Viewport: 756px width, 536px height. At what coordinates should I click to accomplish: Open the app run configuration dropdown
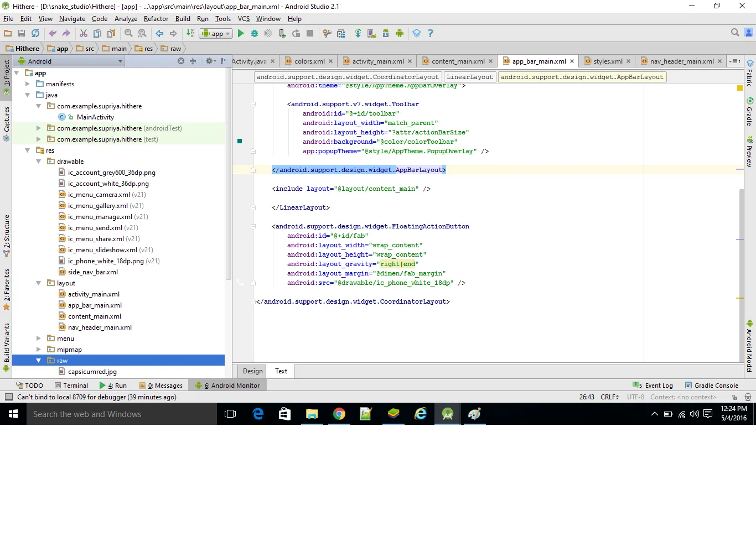(x=216, y=34)
